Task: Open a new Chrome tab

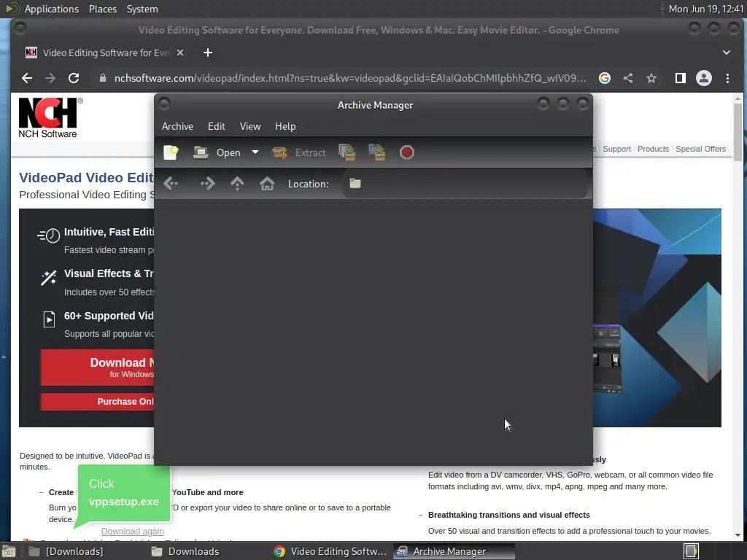Action: (x=208, y=52)
